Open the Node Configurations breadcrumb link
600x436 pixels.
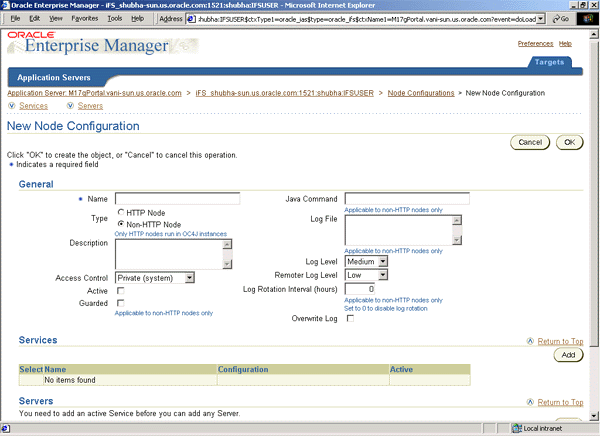point(421,93)
